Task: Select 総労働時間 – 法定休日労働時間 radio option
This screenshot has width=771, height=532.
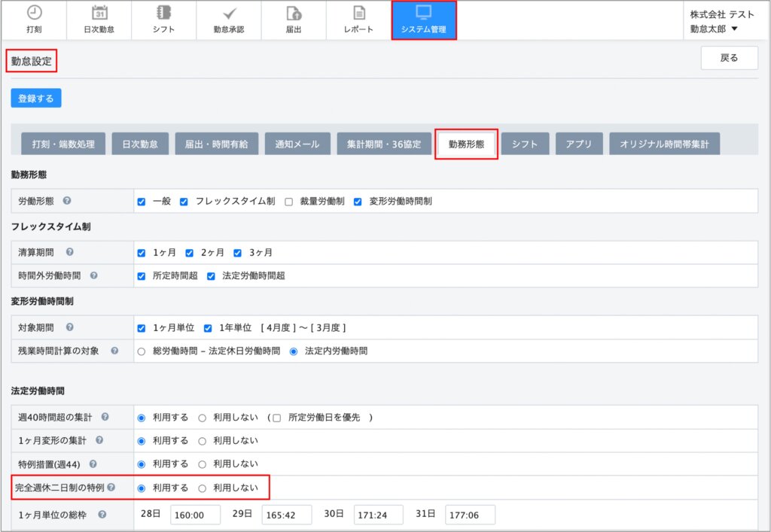Action: coord(141,351)
